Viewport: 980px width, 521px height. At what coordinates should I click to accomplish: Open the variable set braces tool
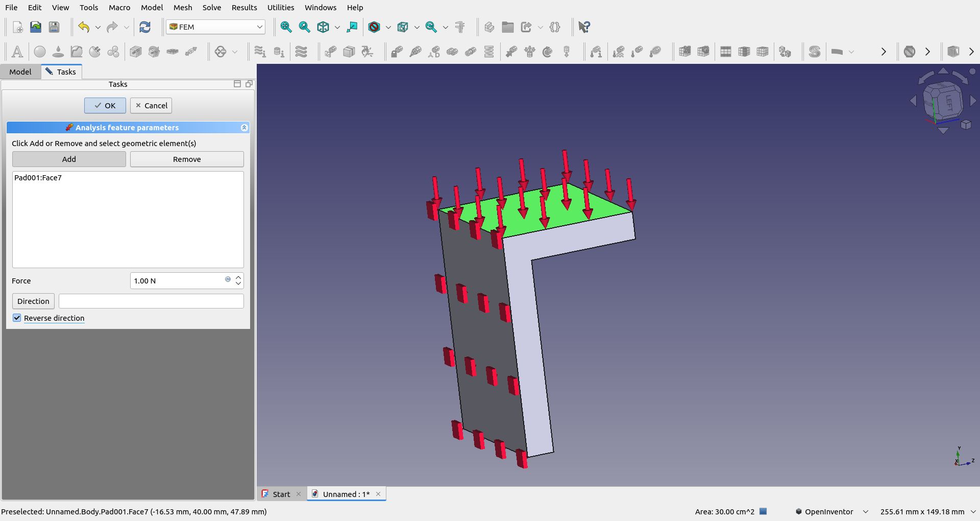coord(555,27)
